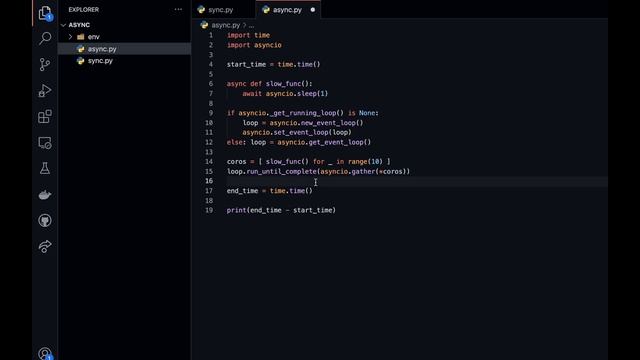
Task: Click async.py in the breadcrumb bar
Action: [x=226, y=25]
